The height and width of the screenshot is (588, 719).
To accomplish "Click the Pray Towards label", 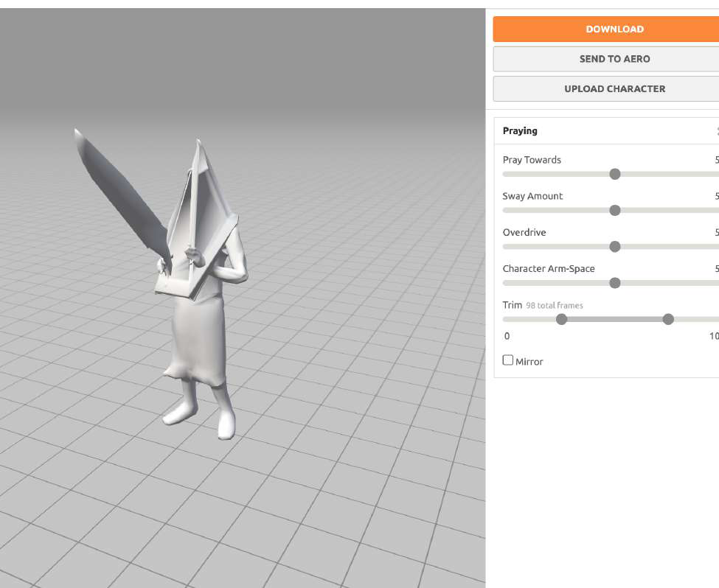I will point(532,160).
